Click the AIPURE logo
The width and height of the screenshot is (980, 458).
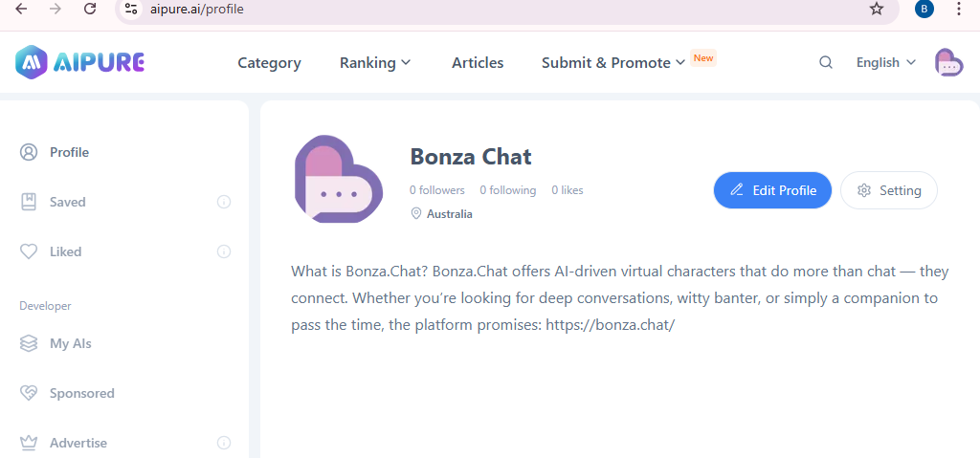tap(80, 62)
